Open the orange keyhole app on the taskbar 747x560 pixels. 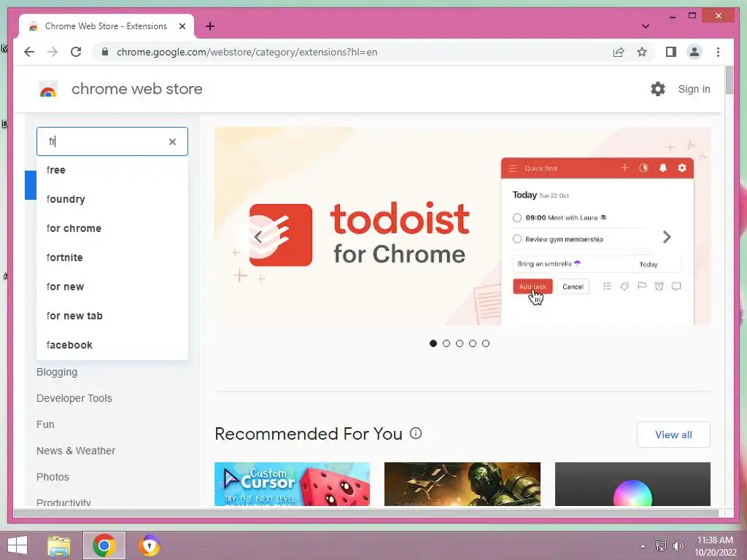pos(149,545)
